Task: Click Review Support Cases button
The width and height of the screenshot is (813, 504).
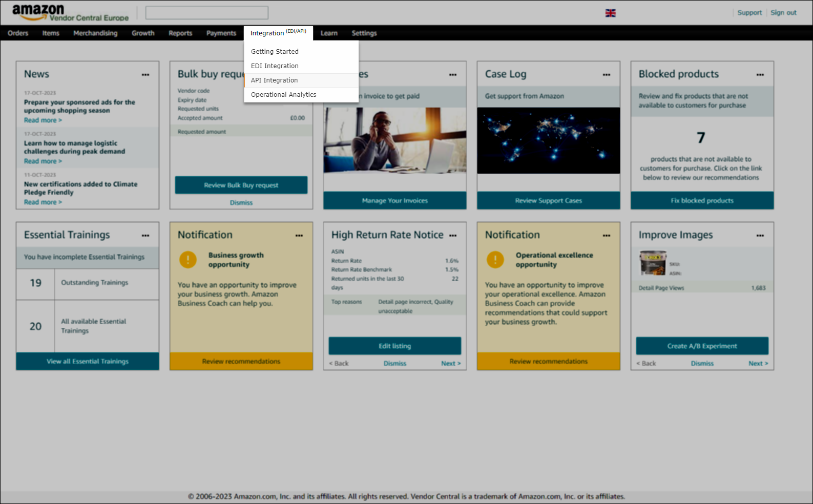Action: (549, 201)
